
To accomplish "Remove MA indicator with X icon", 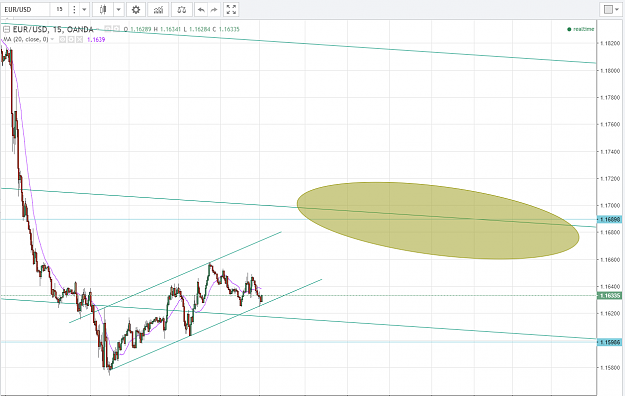I will 79,39.
